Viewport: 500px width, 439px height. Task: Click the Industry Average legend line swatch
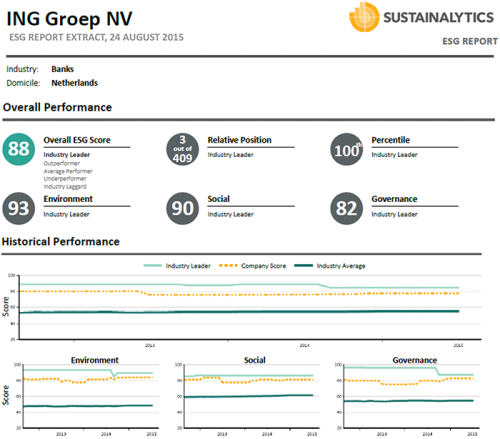click(x=304, y=266)
